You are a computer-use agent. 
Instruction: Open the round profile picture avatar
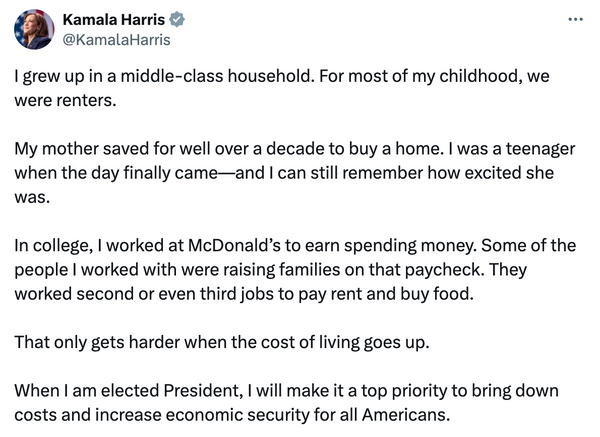click(x=34, y=29)
